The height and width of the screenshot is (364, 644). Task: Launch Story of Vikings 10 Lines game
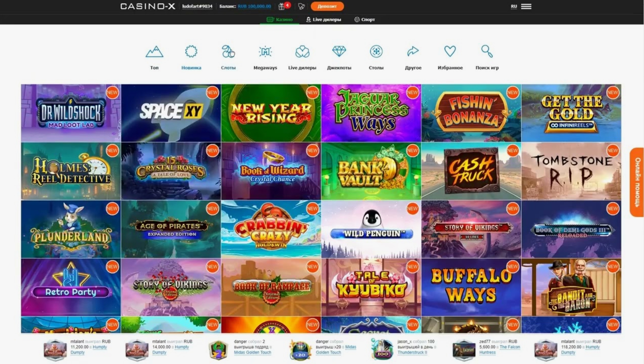(471, 229)
